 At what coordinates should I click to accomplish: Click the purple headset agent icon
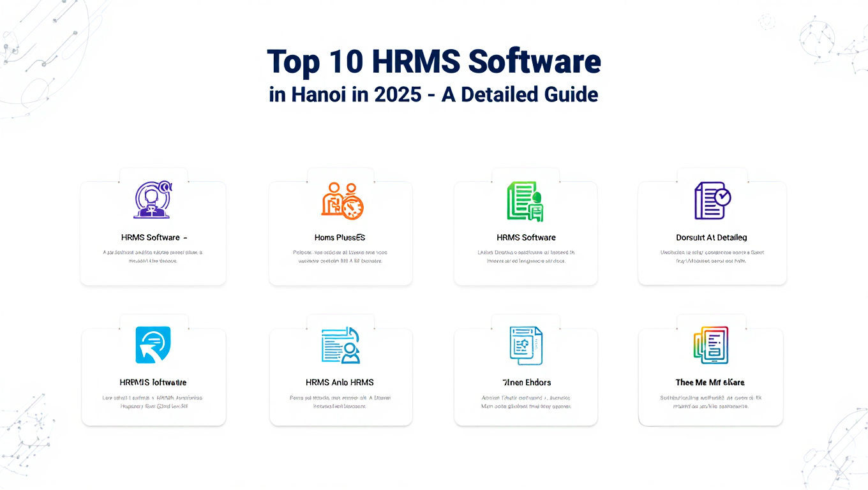(153, 200)
